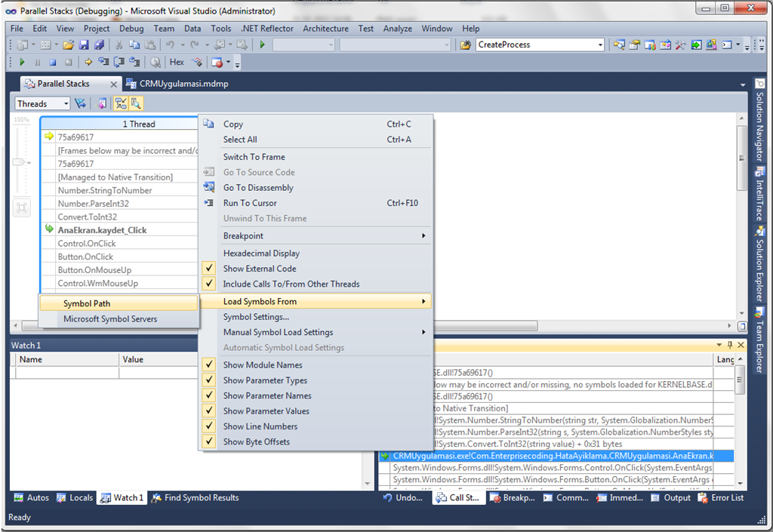The width and height of the screenshot is (773, 532).
Task: Open the Solution Explorer side tab
Action: [x=759, y=263]
